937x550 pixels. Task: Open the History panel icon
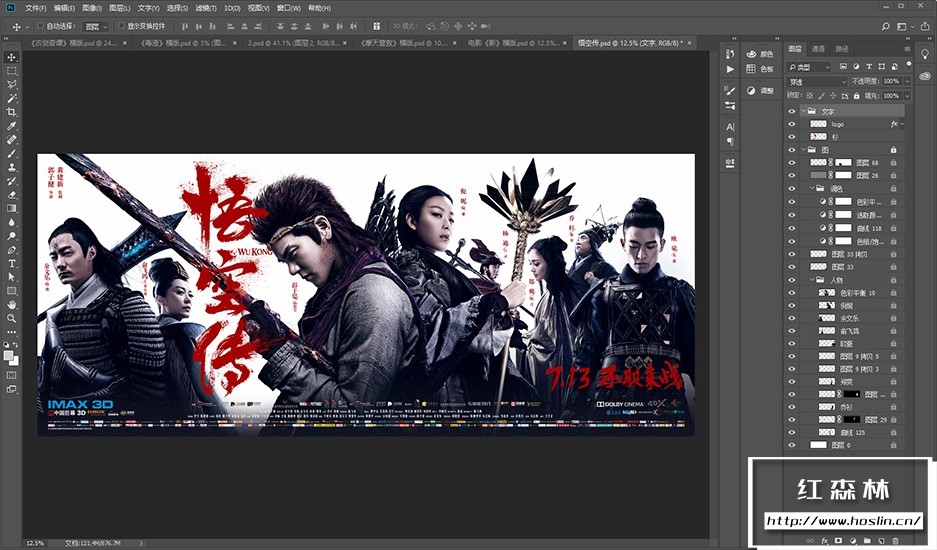point(730,54)
